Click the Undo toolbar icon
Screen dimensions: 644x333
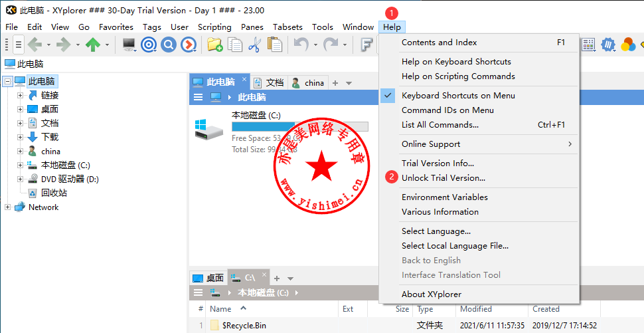pyautogui.click(x=301, y=45)
